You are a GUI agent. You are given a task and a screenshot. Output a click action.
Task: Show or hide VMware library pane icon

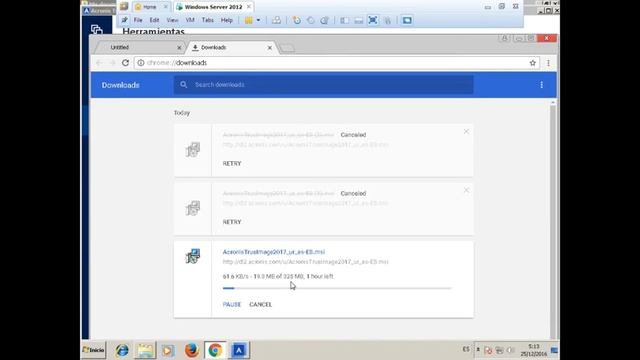coord(344,20)
